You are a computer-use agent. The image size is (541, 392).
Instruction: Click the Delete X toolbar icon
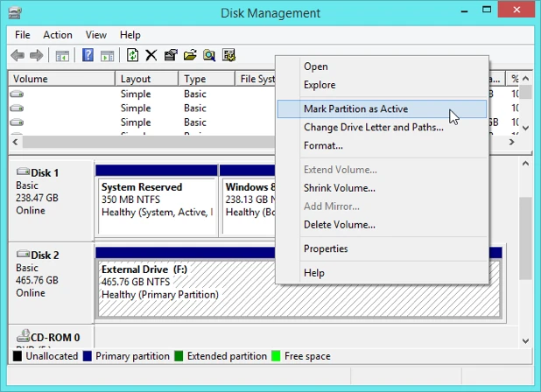pos(151,55)
